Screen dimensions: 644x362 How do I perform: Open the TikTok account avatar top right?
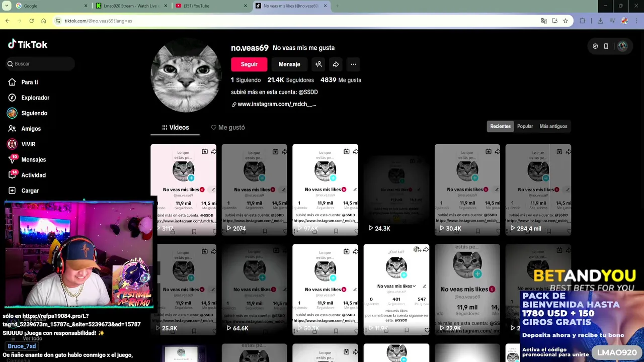coord(622,46)
